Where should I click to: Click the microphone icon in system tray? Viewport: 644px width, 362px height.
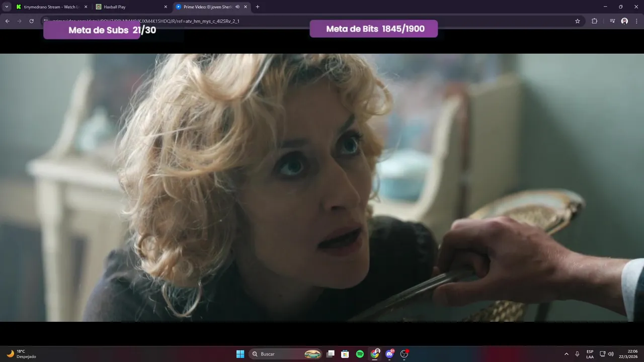coord(577,354)
